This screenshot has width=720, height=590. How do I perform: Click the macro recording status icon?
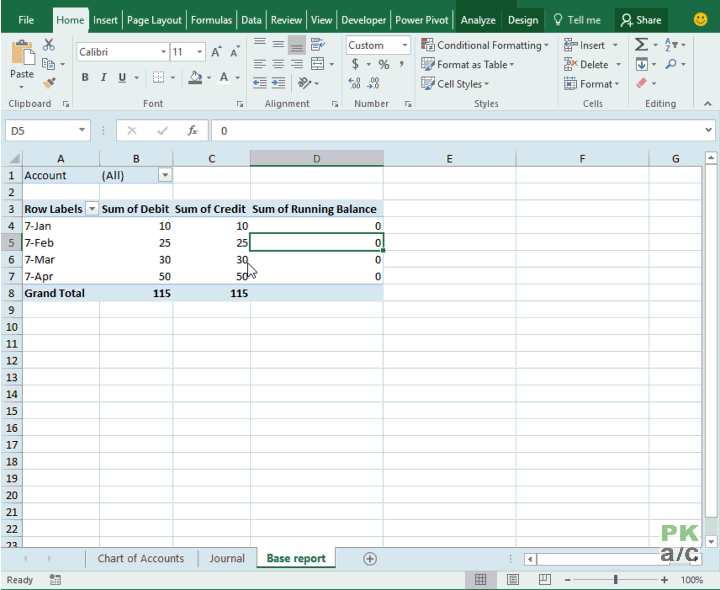coord(55,580)
